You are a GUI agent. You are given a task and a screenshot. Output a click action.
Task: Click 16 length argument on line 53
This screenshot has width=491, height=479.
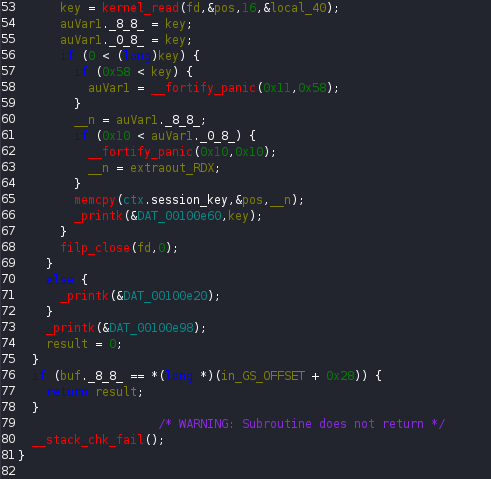[249, 8]
